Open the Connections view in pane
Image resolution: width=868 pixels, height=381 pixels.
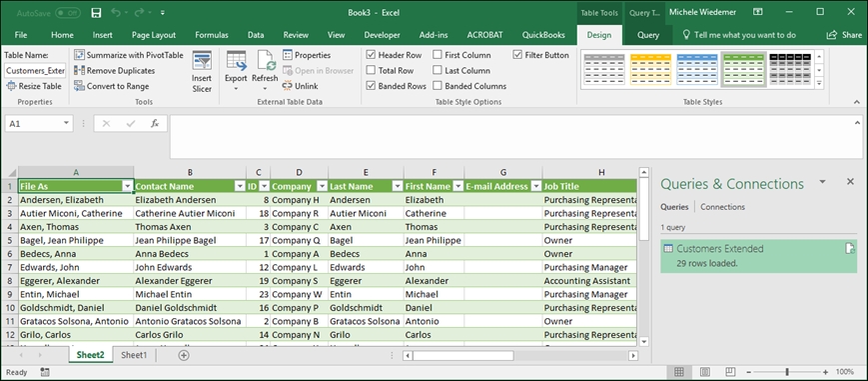click(722, 207)
